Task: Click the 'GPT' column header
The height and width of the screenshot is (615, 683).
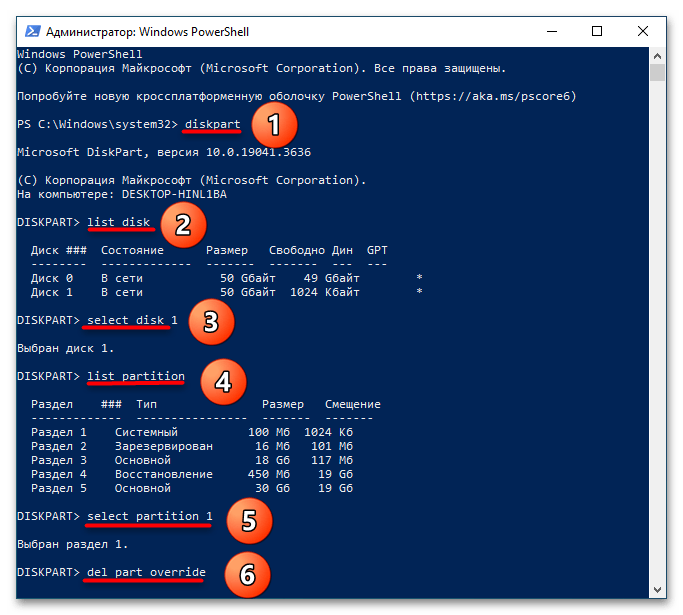Action: tap(377, 250)
